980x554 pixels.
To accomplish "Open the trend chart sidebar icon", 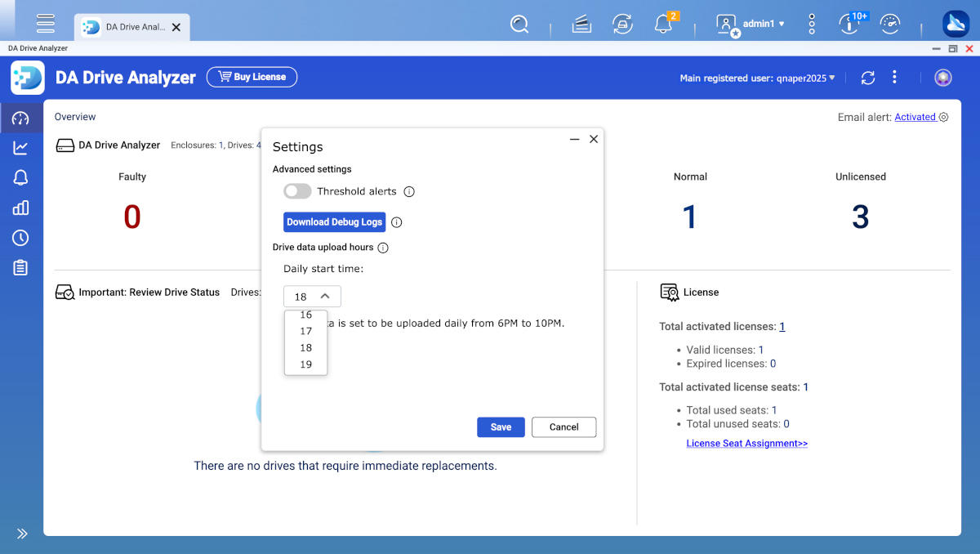I will (20, 148).
